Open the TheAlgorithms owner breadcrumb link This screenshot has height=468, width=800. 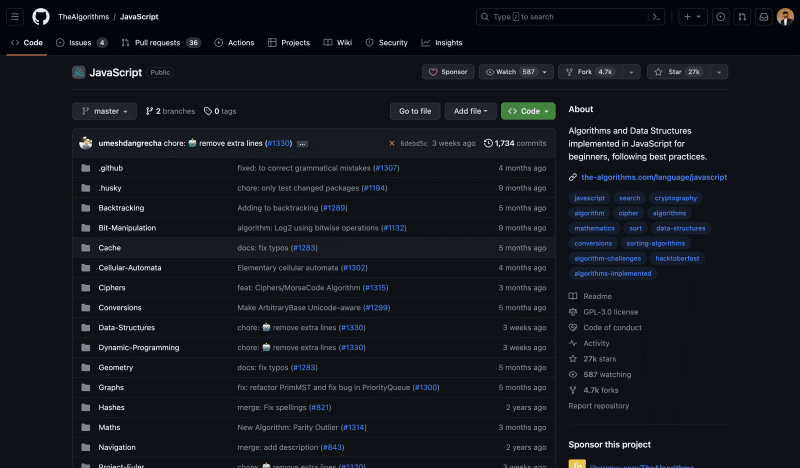pos(84,17)
